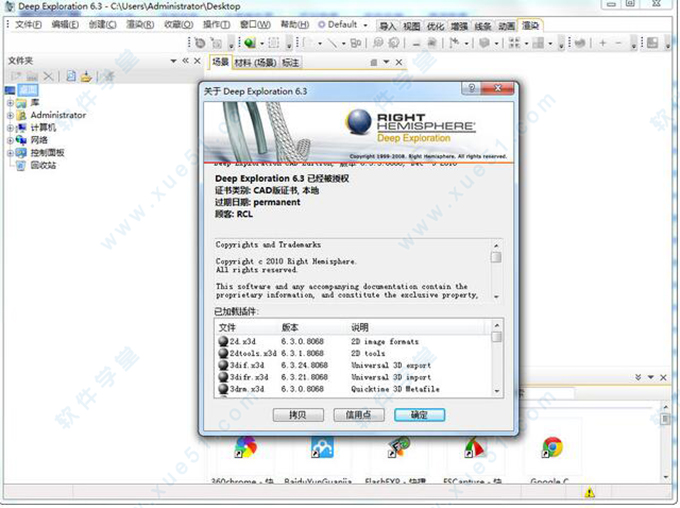Click the 拷贝 button
Image resolution: width=680 pixels, height=508 pixels.
click(x=297, y=414)
